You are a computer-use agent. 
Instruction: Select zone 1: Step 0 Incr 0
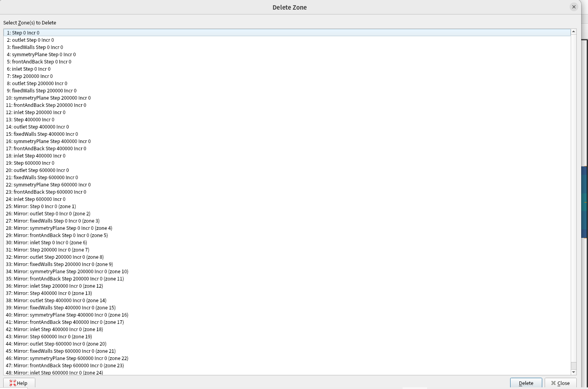click(x=23, y=33)
